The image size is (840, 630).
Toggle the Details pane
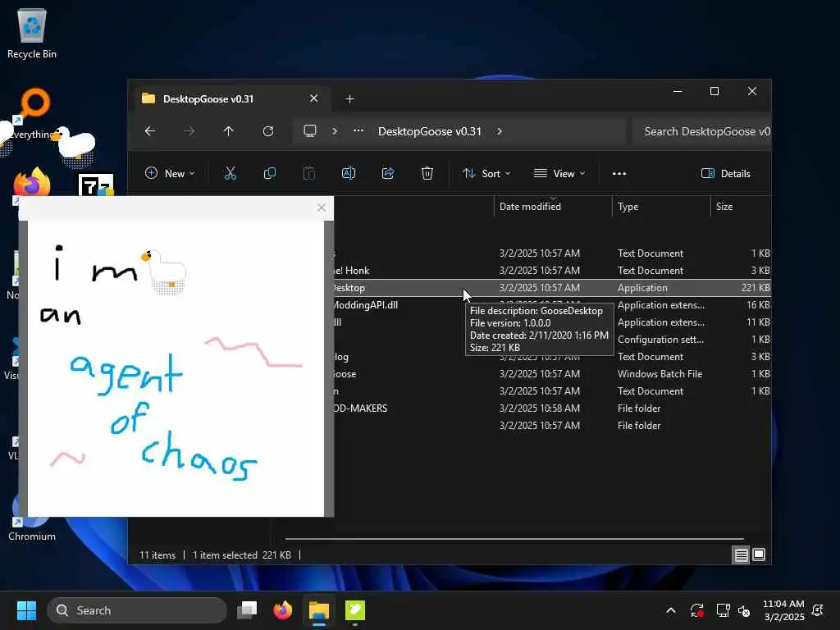[x=725, y=173]
